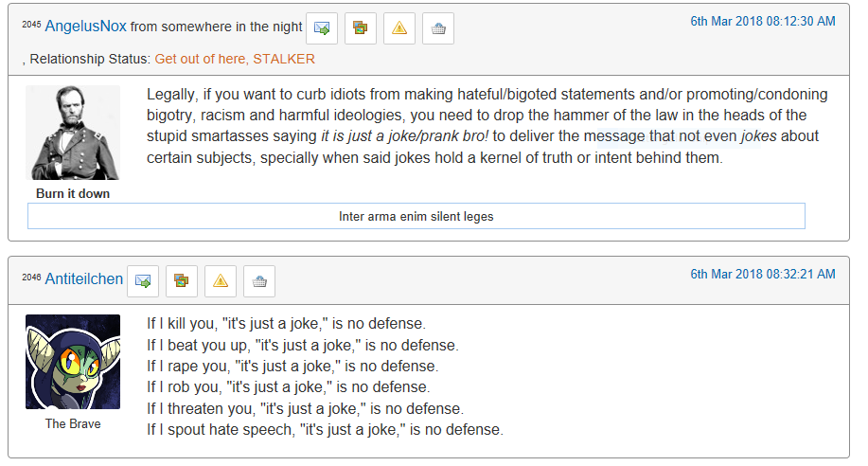Report AngelusNox's post with warning triangle
This screenshot has width=868, height=466.
point(399,28)
